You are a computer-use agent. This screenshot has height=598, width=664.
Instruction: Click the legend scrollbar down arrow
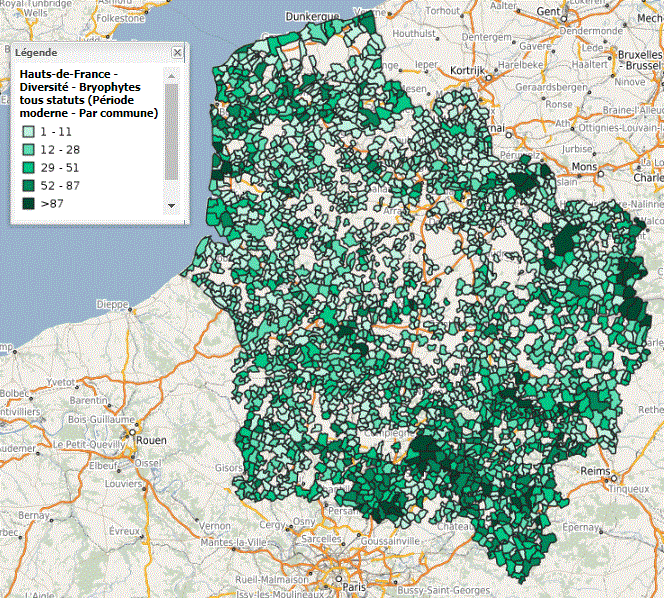point(171,205)
